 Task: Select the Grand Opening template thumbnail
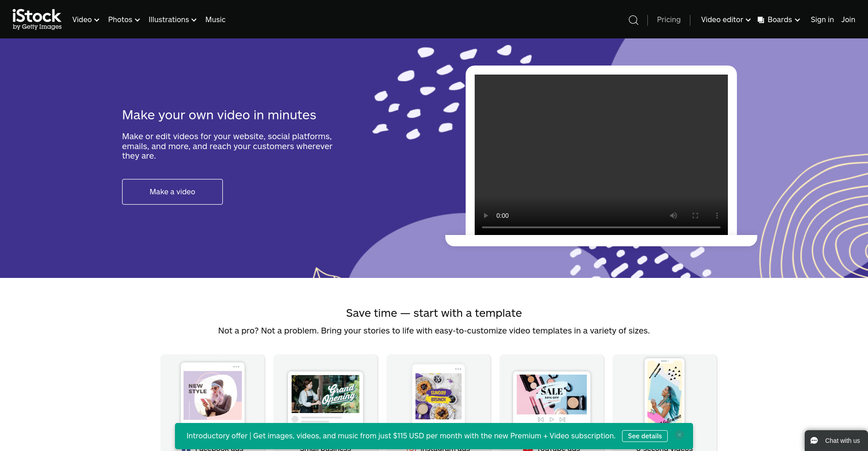tap(325, 394)
